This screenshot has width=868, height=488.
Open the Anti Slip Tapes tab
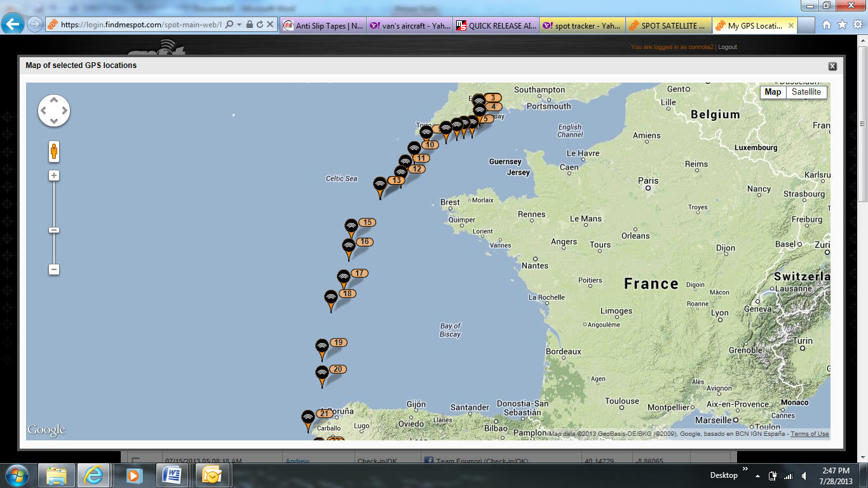tap(323, 26)
